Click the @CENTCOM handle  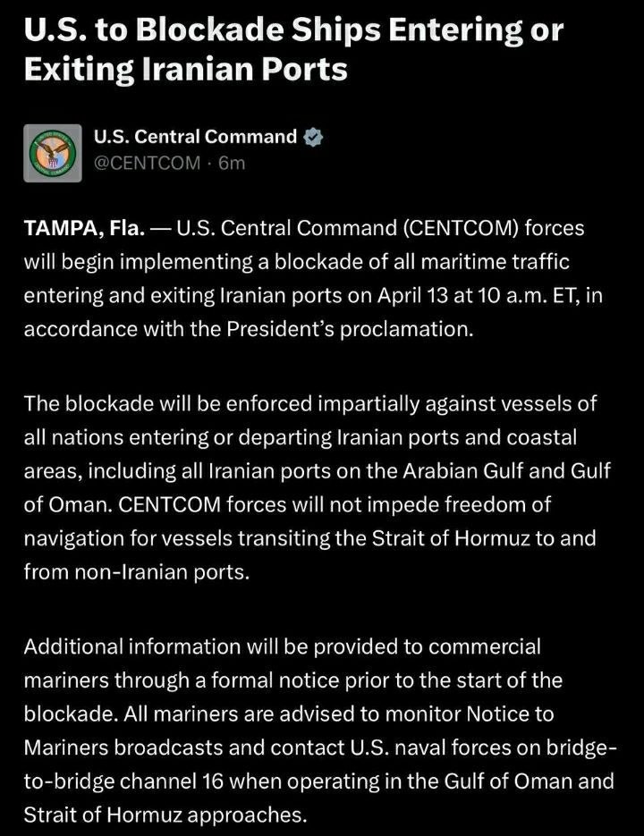[x=148, y=163]
